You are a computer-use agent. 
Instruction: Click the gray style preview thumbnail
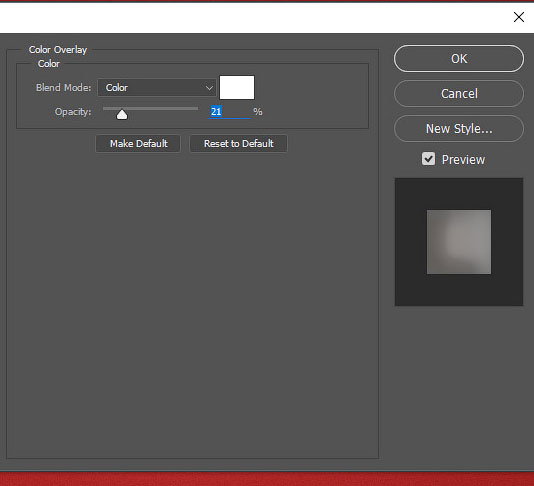point(459,242)
